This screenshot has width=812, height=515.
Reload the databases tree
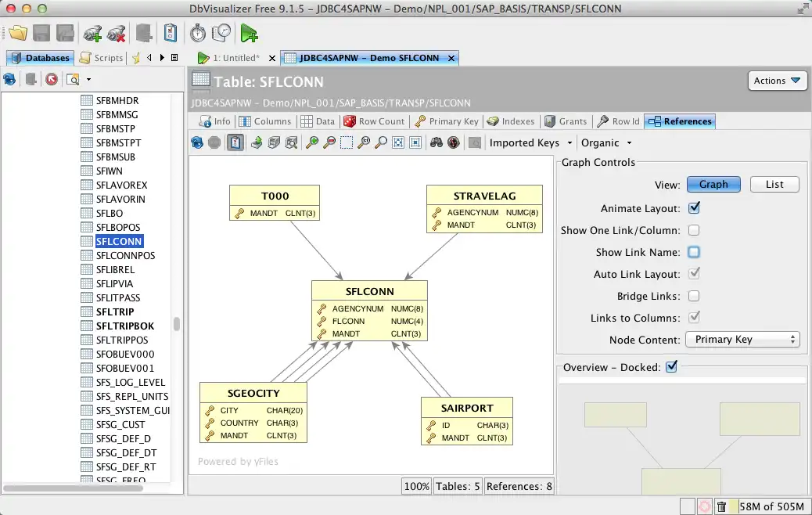[x=9, y=79]
